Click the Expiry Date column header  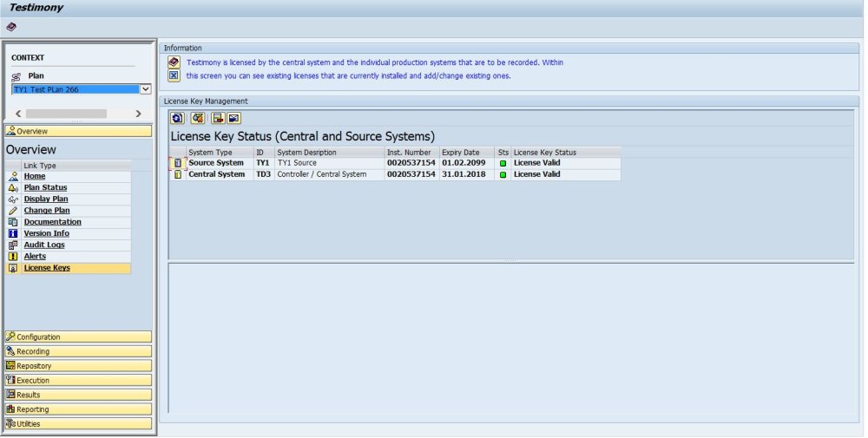point(467,152)
